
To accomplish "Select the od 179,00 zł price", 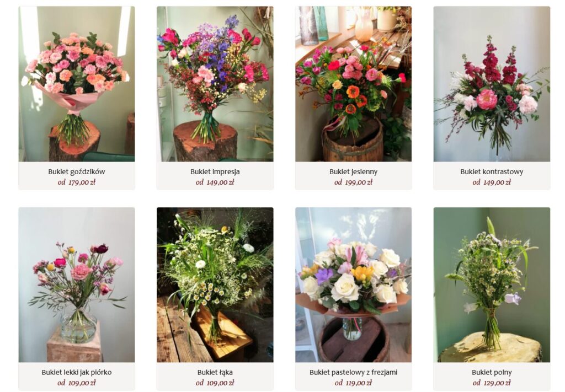I will [77, 182].
